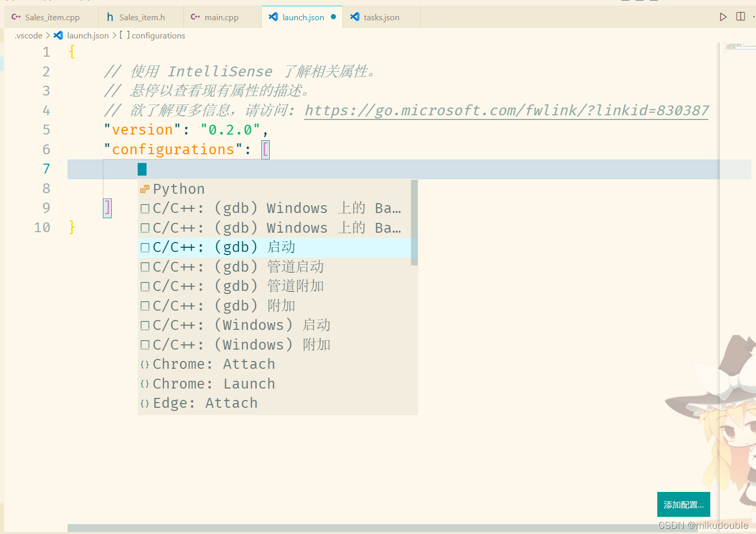Click the .vscode breadcrumb
Screen dimensions: 756x534
pos(29,35)
